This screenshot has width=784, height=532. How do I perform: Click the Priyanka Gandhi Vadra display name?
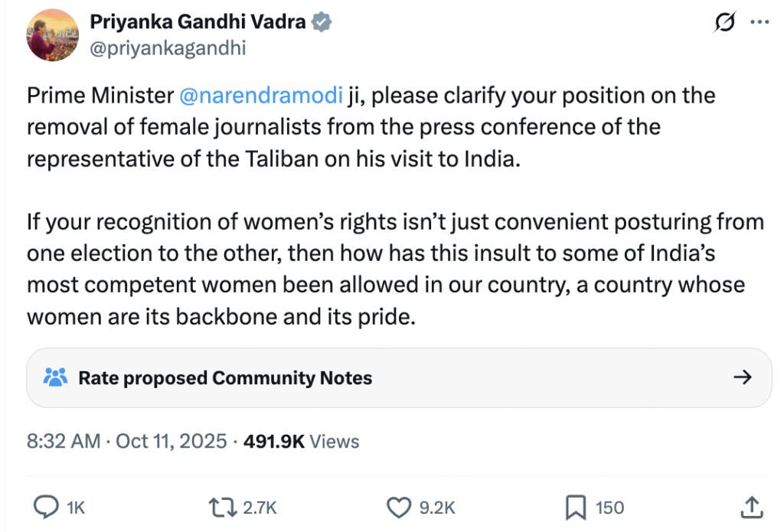[198, 23]
